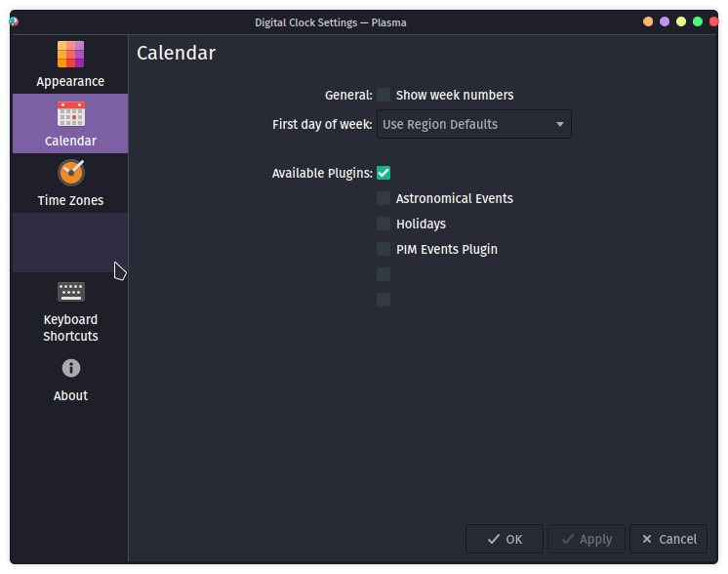728x574 pixels.
Task: Enable the Astronomical Events plugin
Action: pyautogui.click(x=384, y=198)
